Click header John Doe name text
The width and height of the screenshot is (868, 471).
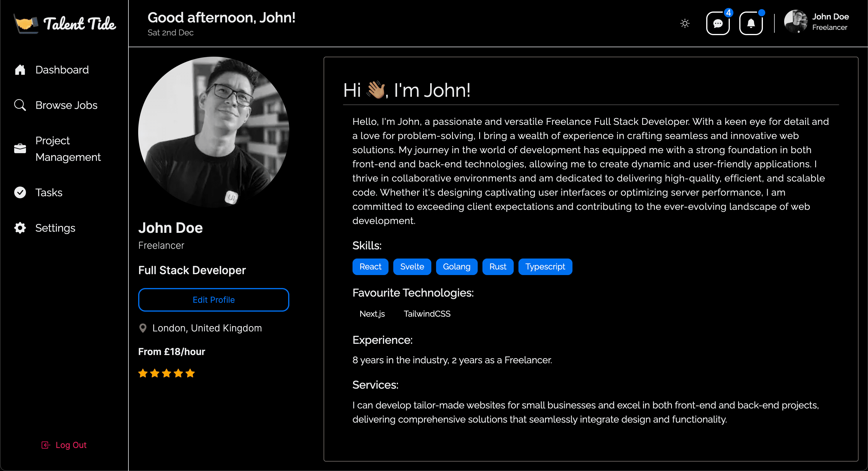[830, 17]
